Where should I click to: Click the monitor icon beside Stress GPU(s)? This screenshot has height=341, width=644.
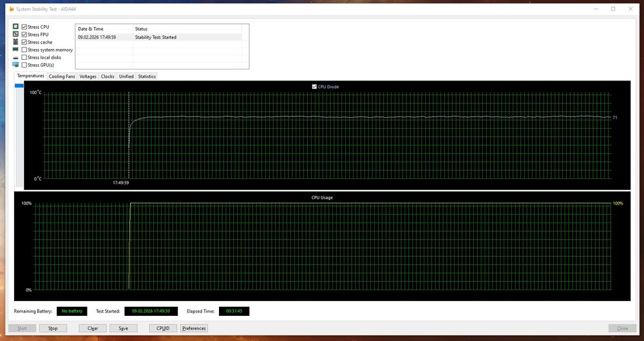(x=15, y=65)
